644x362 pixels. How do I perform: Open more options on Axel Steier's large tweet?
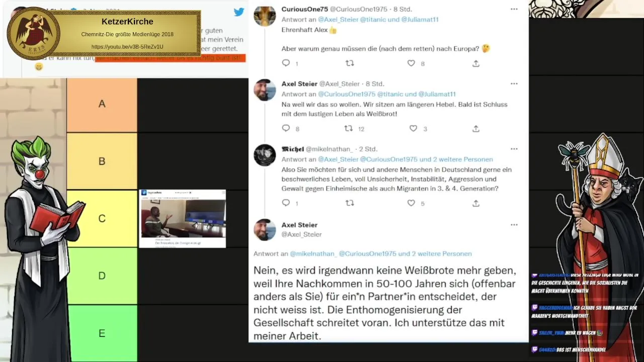(514, 225)
